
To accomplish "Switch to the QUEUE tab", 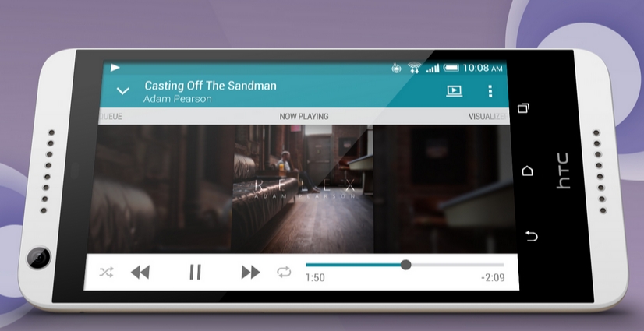I will pos(111,117).
